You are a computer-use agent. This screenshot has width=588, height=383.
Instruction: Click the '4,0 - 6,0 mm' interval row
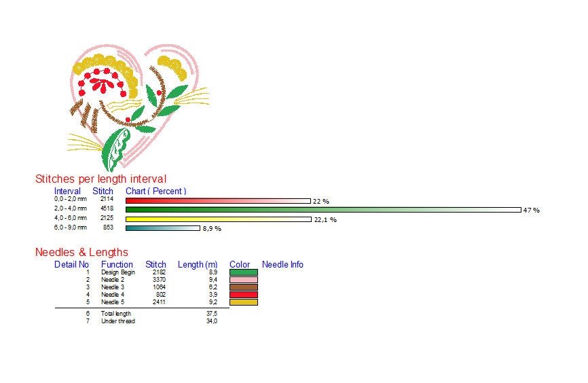point(71,217)
